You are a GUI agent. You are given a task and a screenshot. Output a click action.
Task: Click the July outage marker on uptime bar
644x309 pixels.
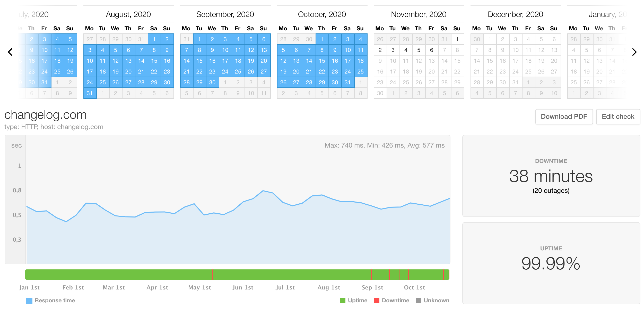308,275
